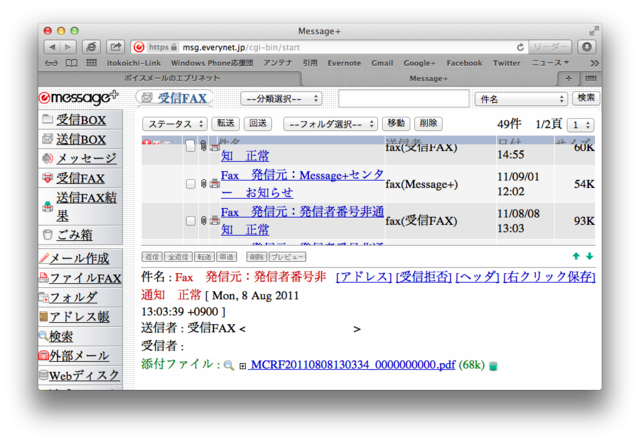
Task: Open the 件名 search field dropdown
Action: point(521,99)
